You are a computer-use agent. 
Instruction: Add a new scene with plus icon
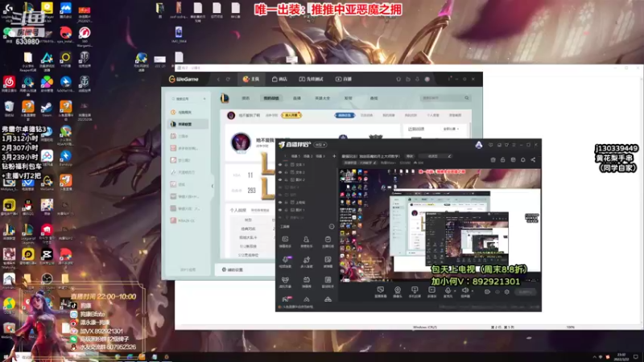click(334, 156)
